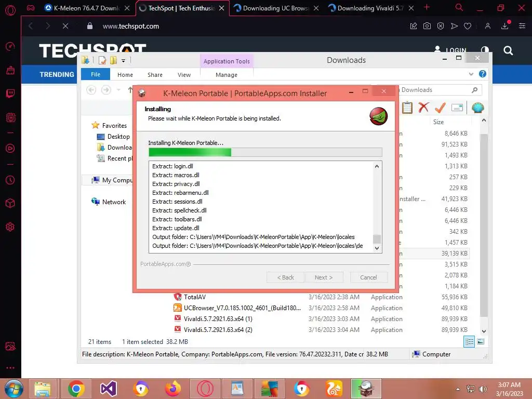532x399 pixels.
Task: Open the Home ribbon tab in Explorer
Action: (125, 75)
